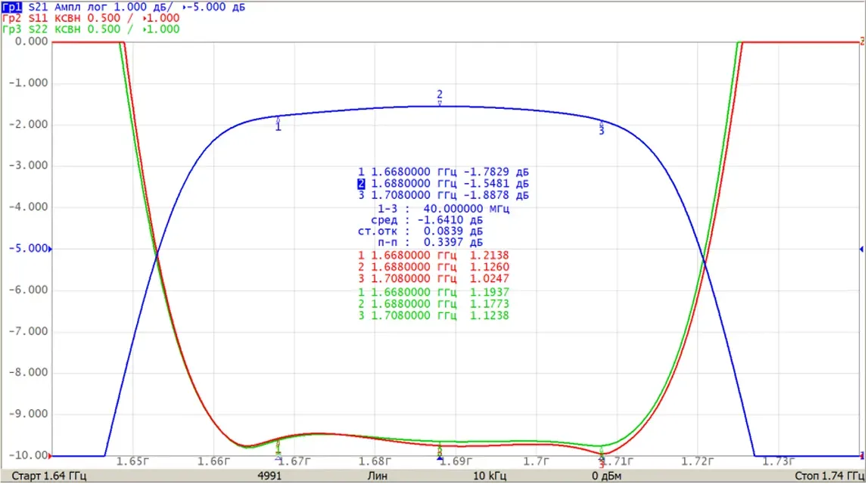Select the highlighted Гр1 trace badge

(11, 8)
